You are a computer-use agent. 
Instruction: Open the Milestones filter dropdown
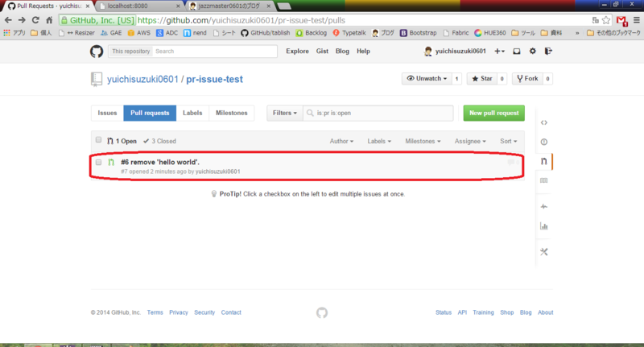click(423, 141)
